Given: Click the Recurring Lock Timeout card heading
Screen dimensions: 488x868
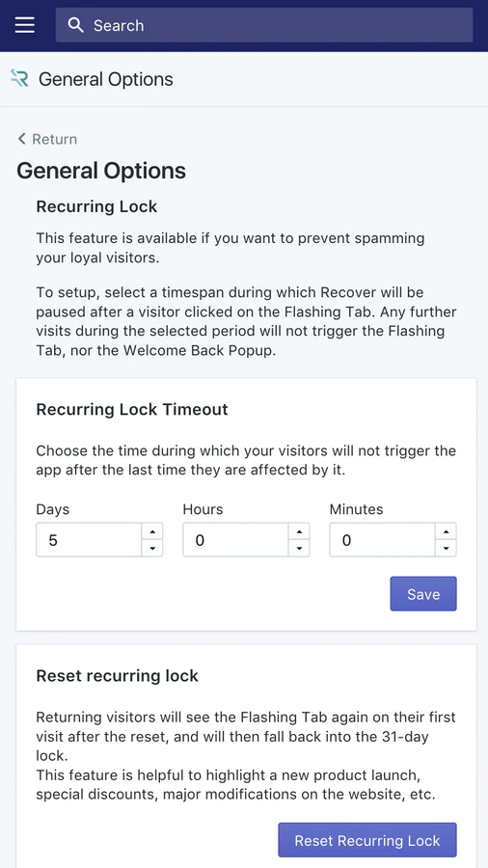Looking at the screenshot, I should (132, 410).
